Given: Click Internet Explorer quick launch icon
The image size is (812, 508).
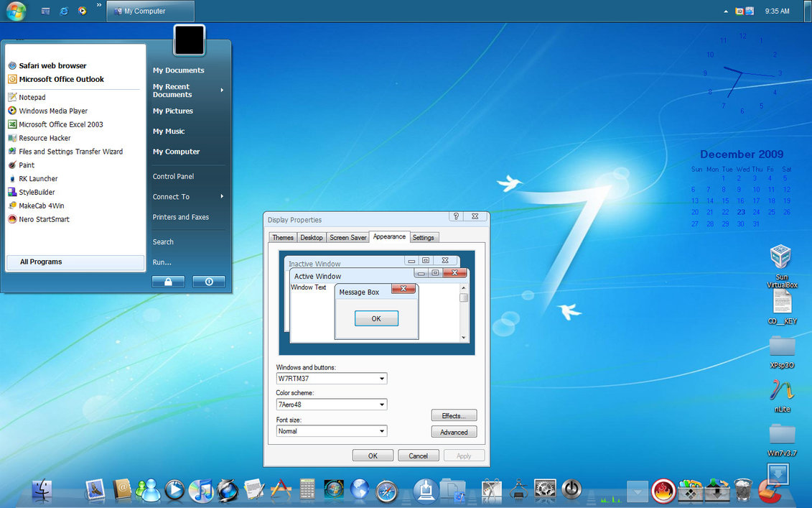Looking at the screenshot, I should (64, 11).
